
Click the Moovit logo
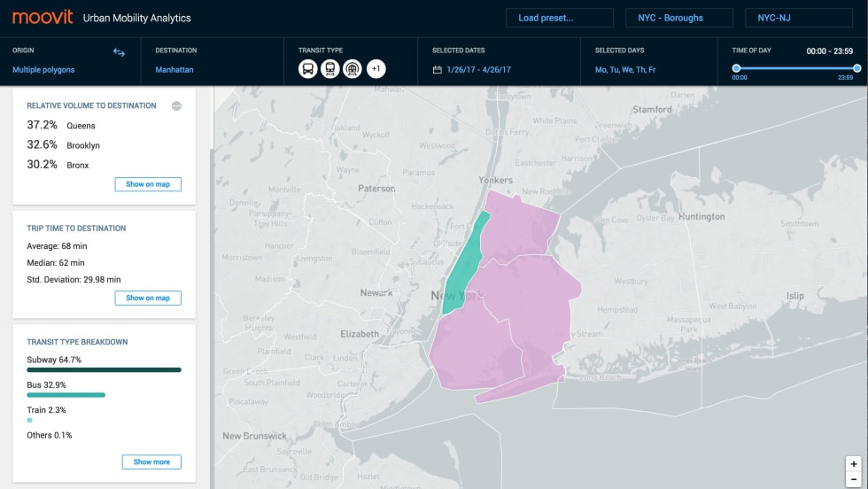point(43,18)
